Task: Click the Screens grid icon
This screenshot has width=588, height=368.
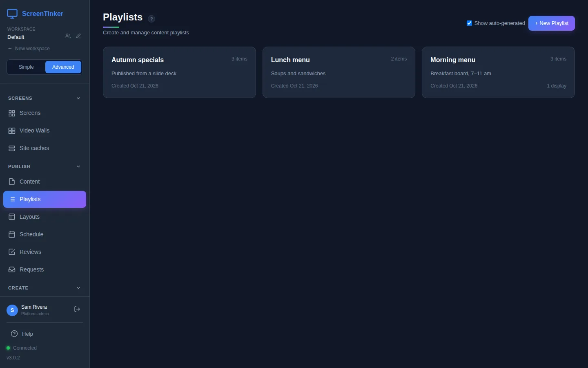Action: 12,113
